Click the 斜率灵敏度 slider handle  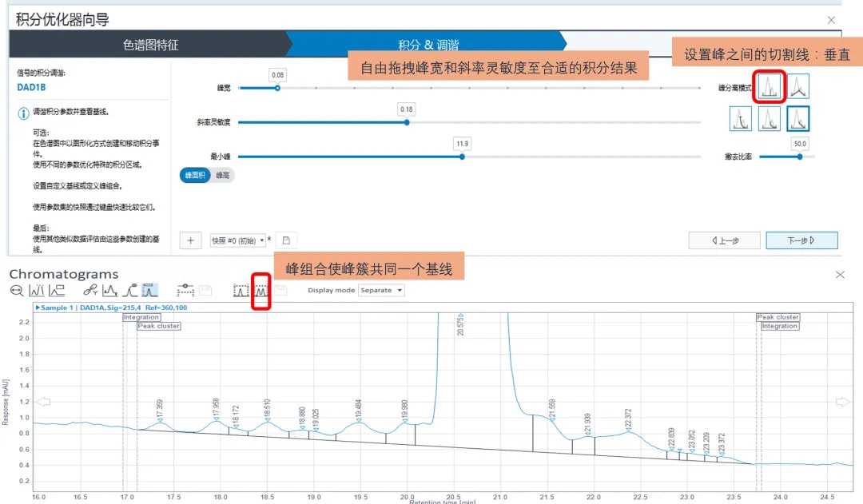[x=407, y=122]
